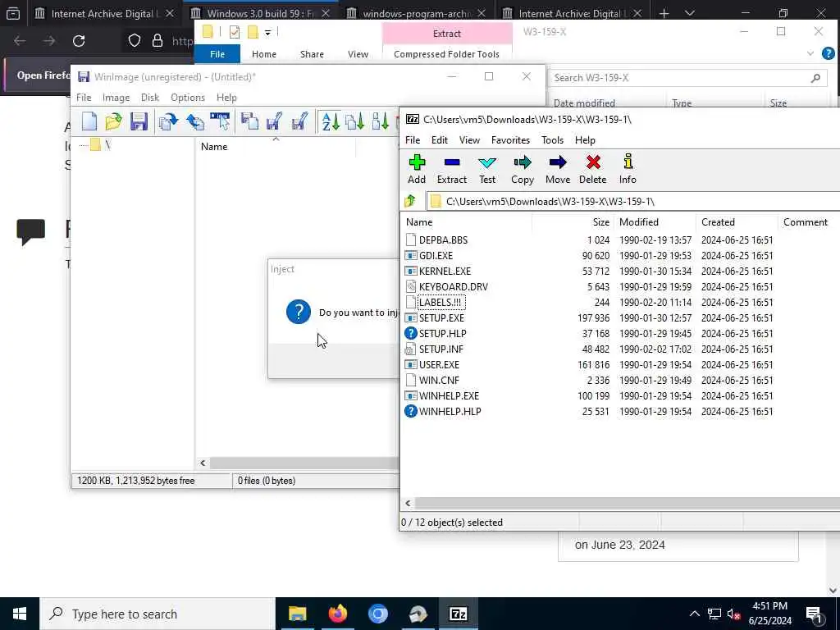
Task: Select DEPBA.BBS in 7-Zip list
Action: [x=443, y=240]
